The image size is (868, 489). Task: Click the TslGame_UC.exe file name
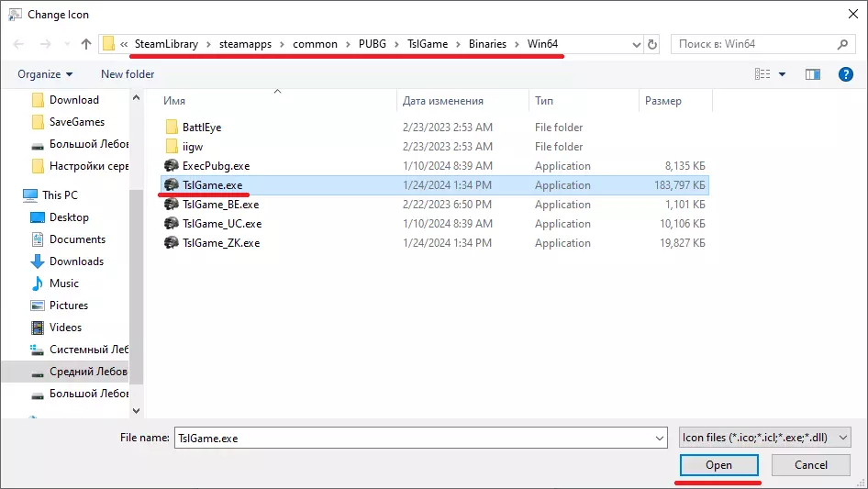point(222,224)
